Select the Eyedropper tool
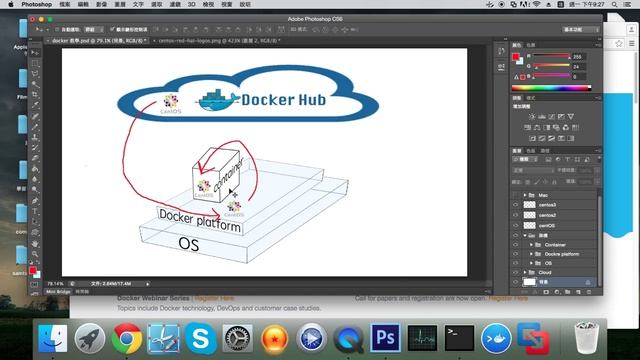 (x=35, y=105)
